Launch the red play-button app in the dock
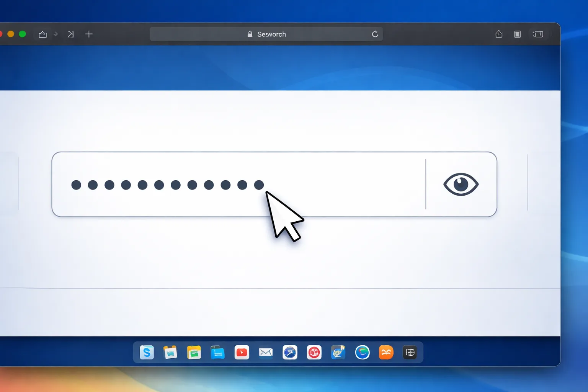This screenshot has height=392, width=588. 242,352
